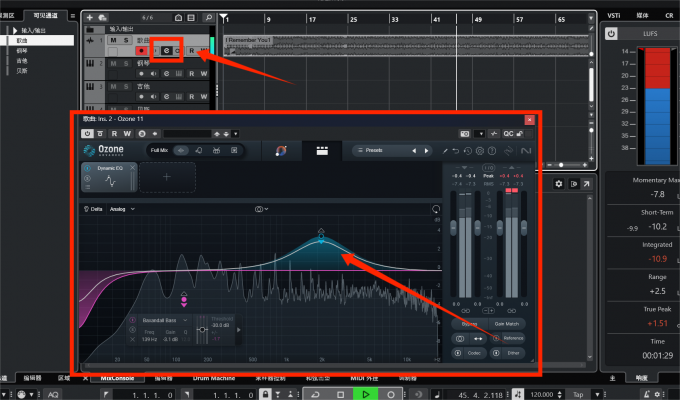Open the VSTi tab
This screenshot has height=400, width=680.
[614, 16]
